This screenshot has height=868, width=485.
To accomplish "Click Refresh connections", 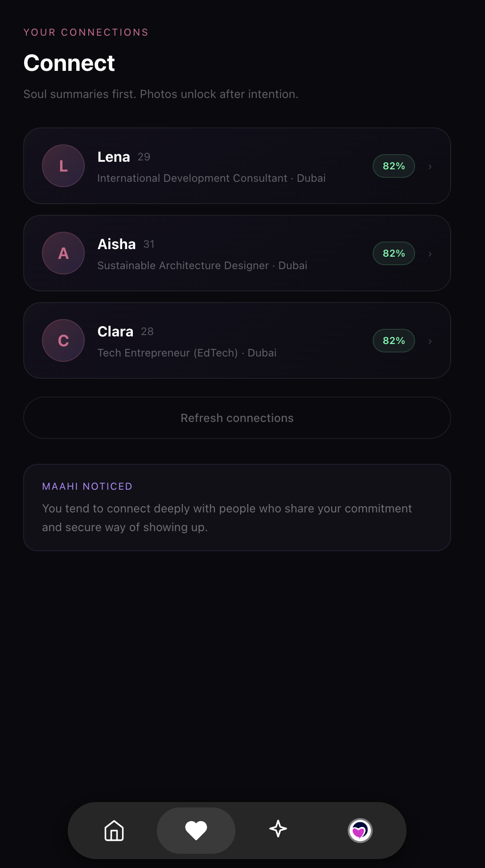I will (237, 418).
